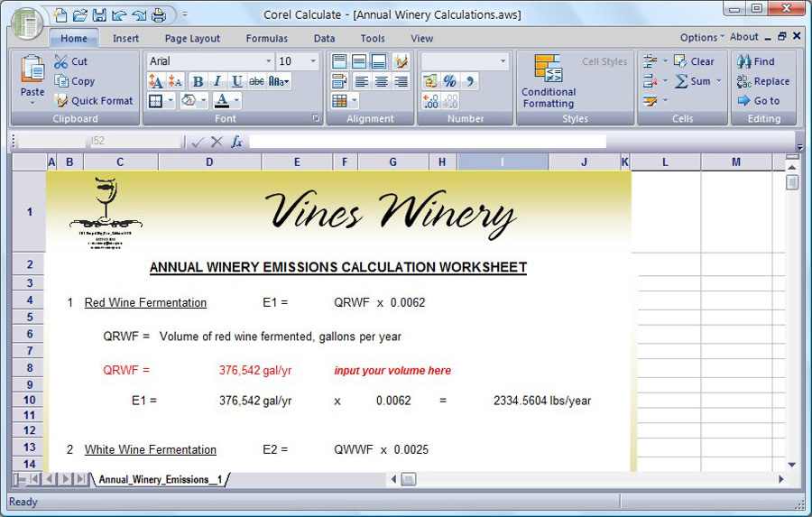Open the font color picker dropdown arrow

click(x=236, y=101)
